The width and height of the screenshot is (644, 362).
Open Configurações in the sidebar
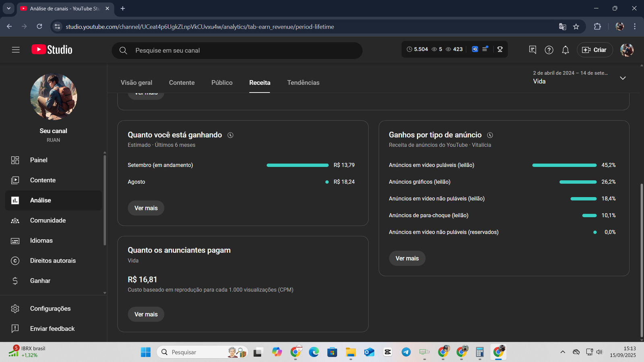(x=54, y=309)
